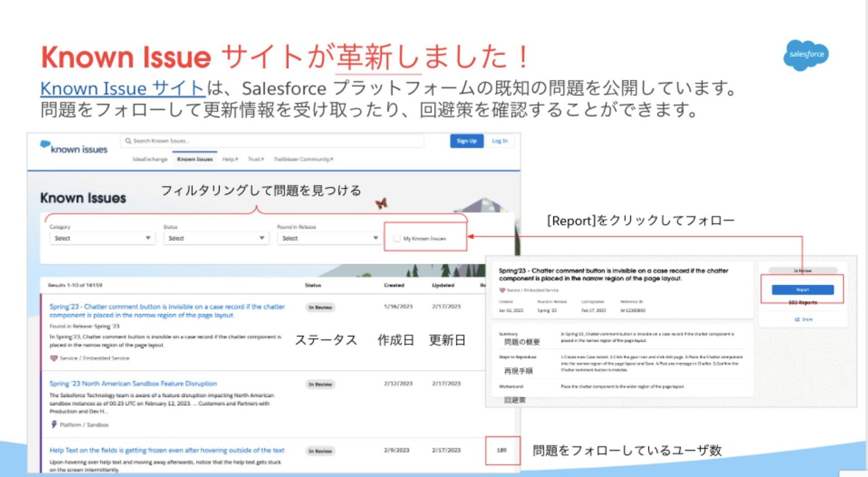Click the In Review status pill in detail panel
Viewport: 868px width, 477px height.
[803, 270]
